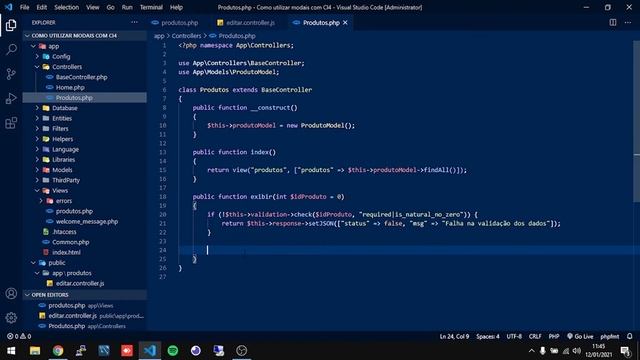Click the editor vertical scrollbar
This screenshot has width=640, height=360.
click(636, 122)
